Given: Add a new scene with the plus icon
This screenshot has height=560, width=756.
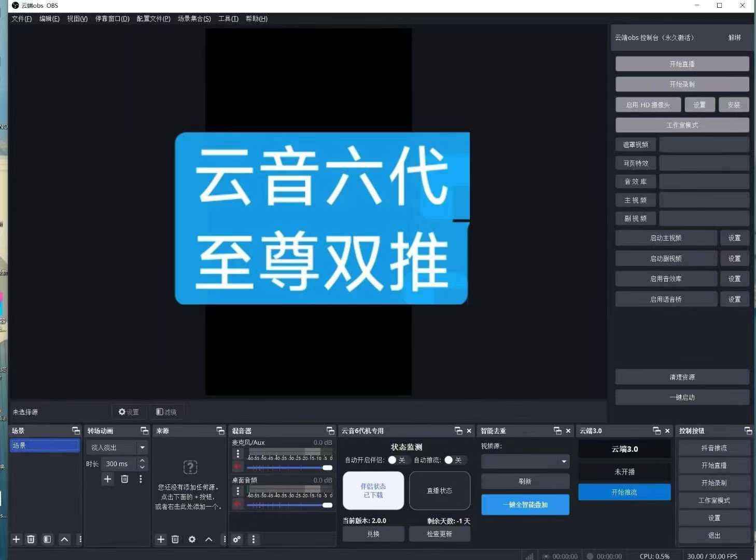Looking at the screenshot, I should (x=16, y=539).
